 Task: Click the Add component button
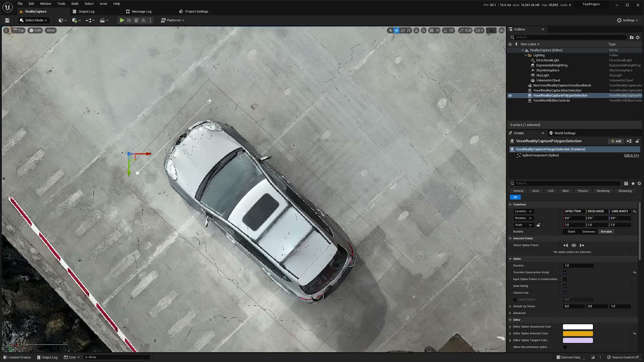[616, 141]
